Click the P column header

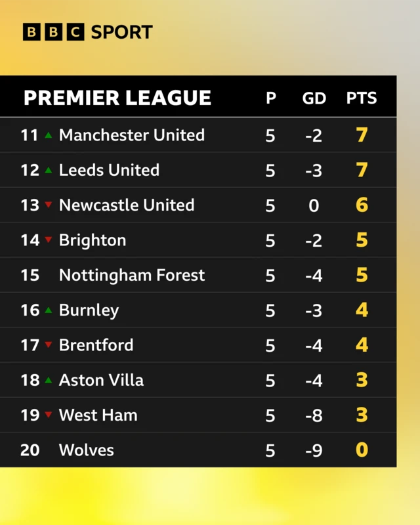[x=270, y=98]
